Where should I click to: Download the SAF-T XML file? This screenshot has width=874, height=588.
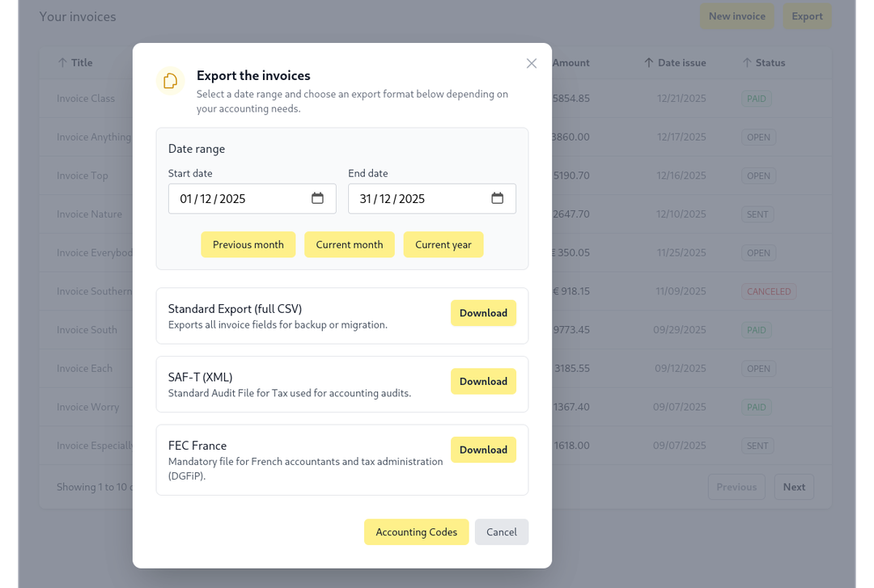[483, 381]
